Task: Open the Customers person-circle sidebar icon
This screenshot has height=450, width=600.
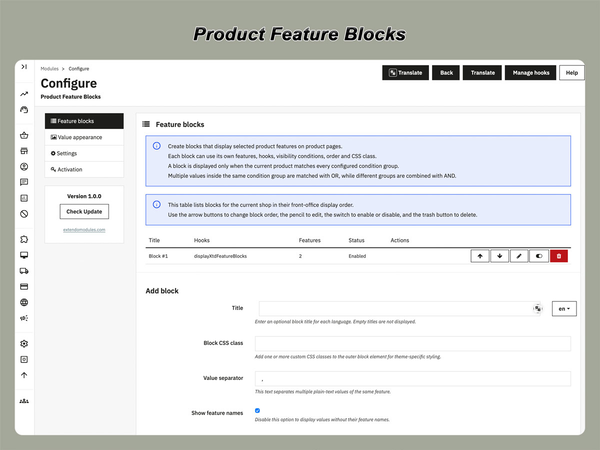Action: click(24, 166)
